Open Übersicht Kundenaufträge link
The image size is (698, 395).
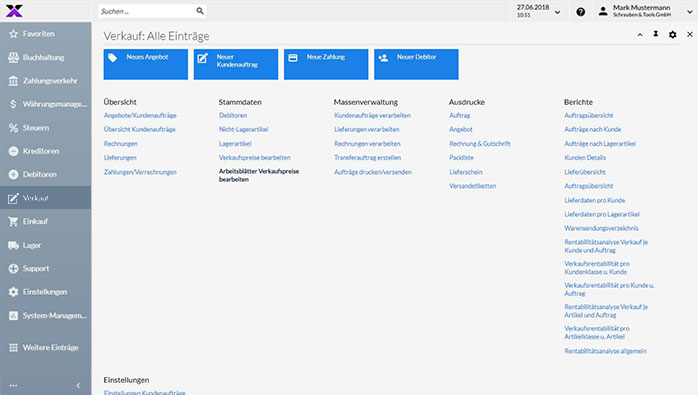point(140,129)
